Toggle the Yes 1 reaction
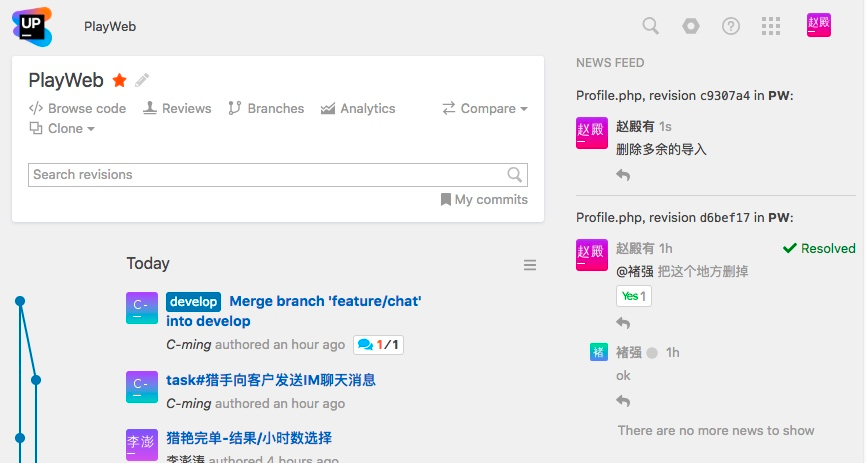 click(634, 296)
